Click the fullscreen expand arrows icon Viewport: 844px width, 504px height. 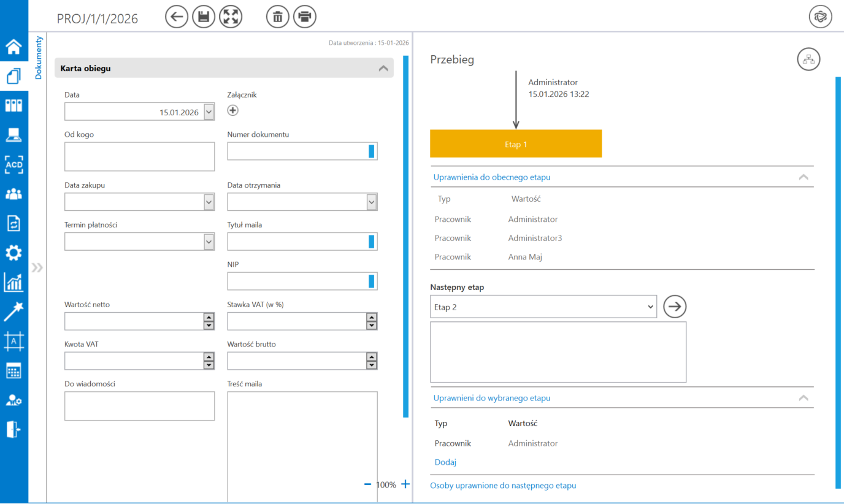[x=231, y=17]
